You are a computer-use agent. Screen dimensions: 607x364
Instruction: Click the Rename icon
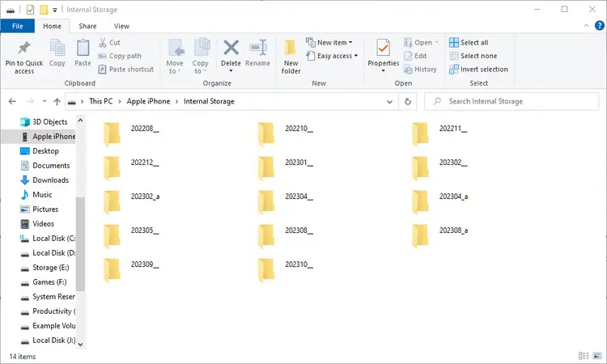click(258, 48)
